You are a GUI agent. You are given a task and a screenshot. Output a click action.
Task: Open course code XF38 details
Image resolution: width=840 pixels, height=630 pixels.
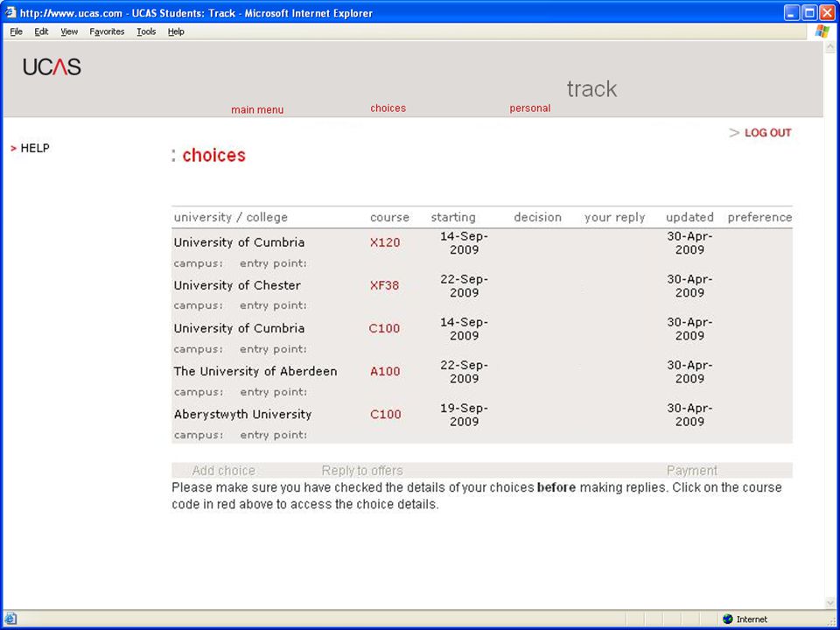tap(385, 285)
